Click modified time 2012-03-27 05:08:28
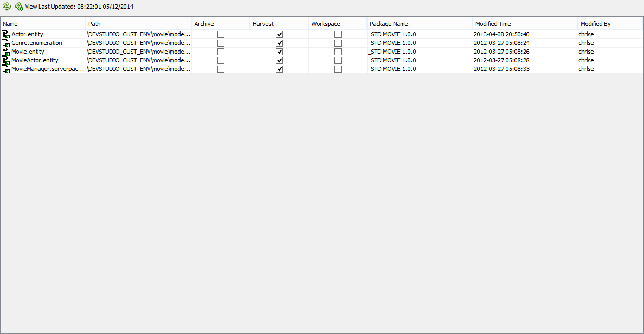644x334 pixels. click(x=501, y=60)
